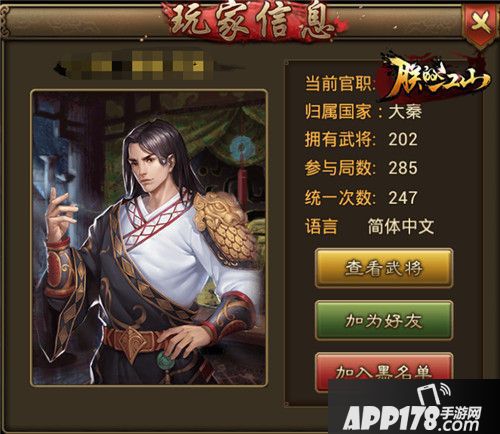Select the 归属国家 大秦 row

[364, 111]
